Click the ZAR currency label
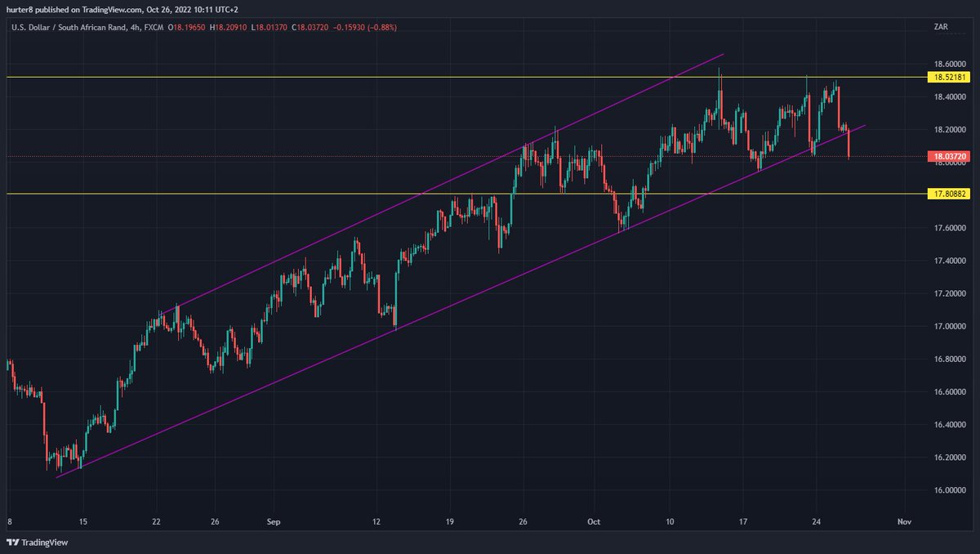The height and width of the screenshot is (554, 980). point(940,27)
